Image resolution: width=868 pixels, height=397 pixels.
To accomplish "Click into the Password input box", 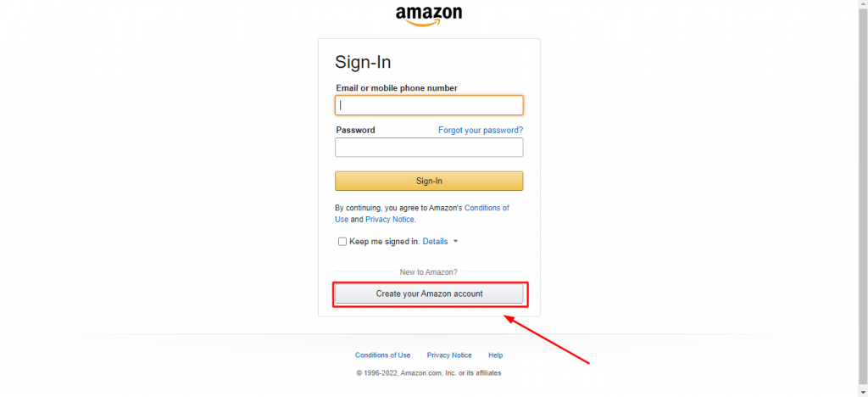I will pos(429,148).
